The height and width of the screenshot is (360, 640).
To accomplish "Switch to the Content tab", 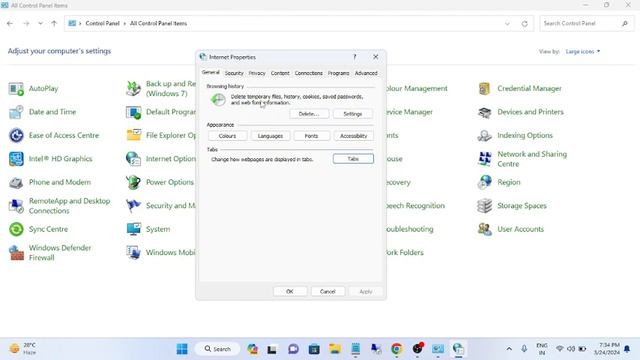I will 280,73.
